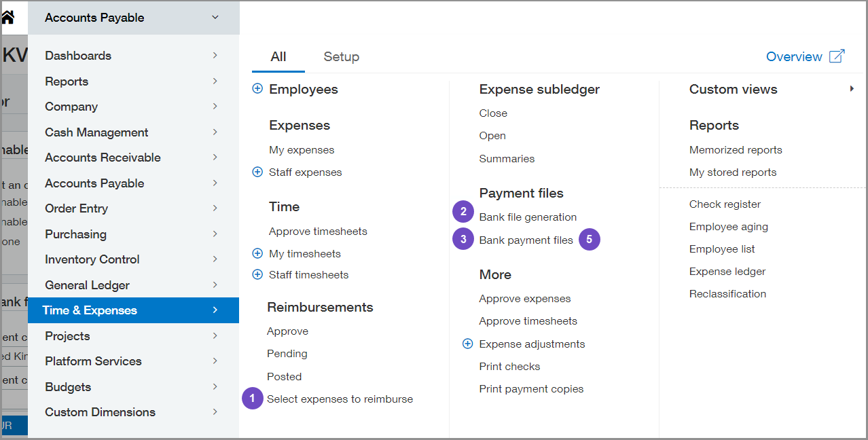
Task: Open the Overview external link icon
Action: click(837, 56)
